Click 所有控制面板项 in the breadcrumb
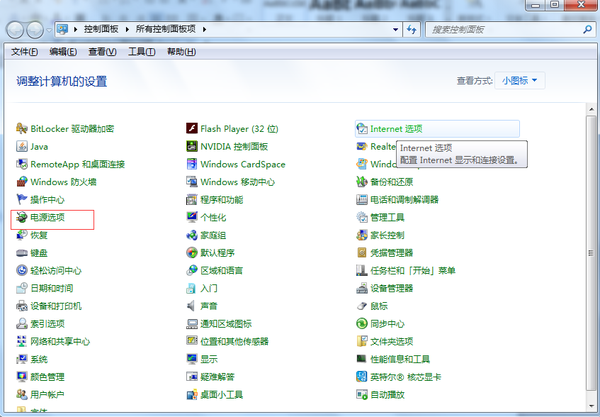This screenshot has height=417, width=600. (x=166, y=29)
